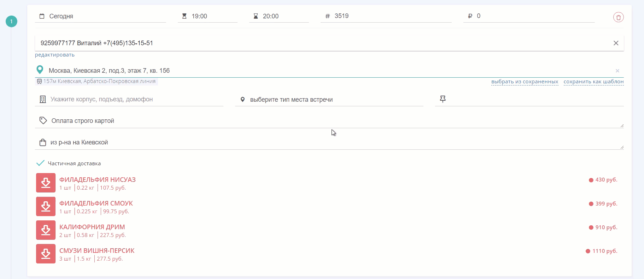Click the 99.75 руб. unit price text
Screen dimensions: 644x279
pos(116,212)
